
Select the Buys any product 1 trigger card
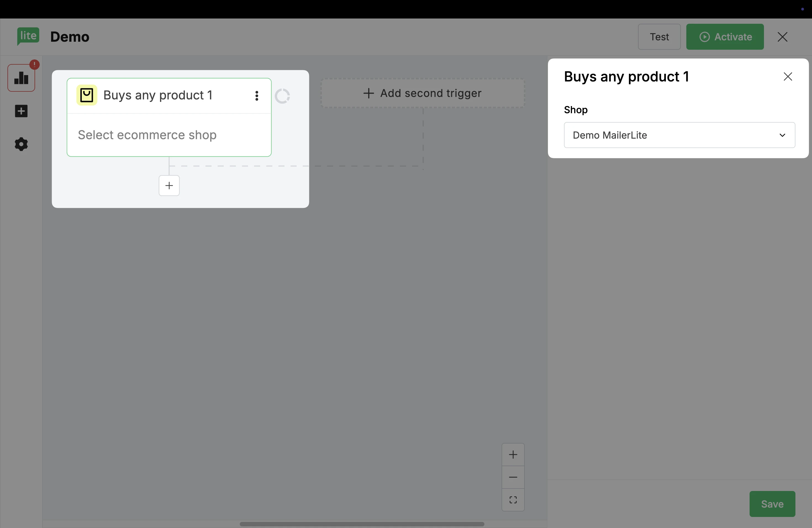coord(169,135)
